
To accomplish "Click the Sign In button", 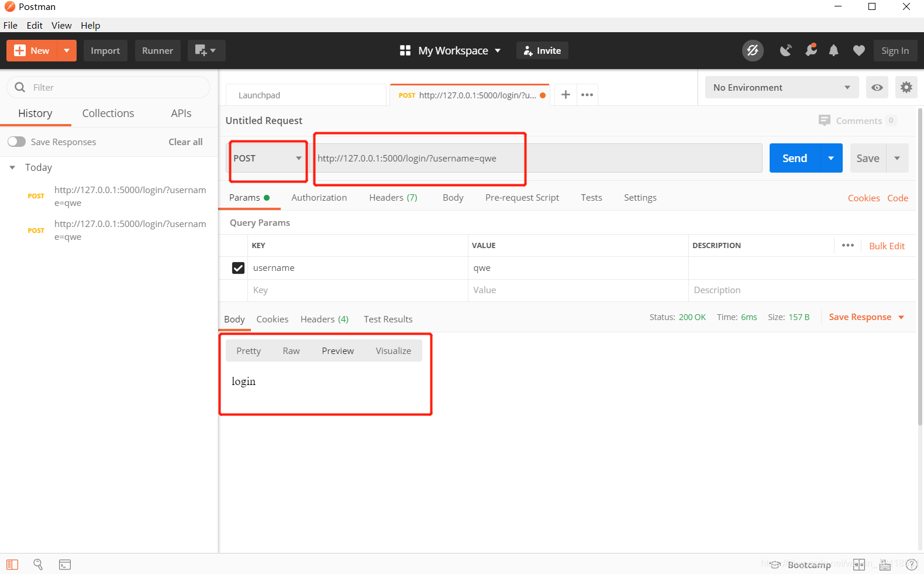I will [895, 51].
